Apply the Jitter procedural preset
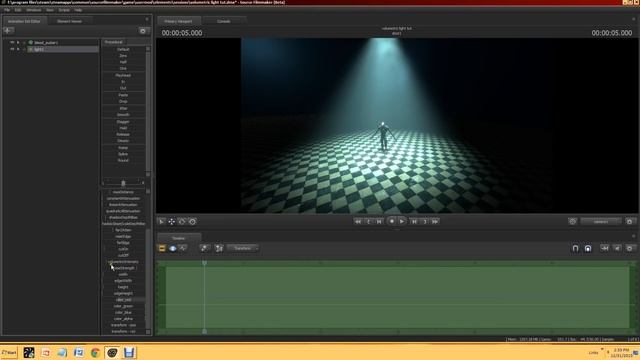This screenshot has height=360, width=640. coord(123,109)
